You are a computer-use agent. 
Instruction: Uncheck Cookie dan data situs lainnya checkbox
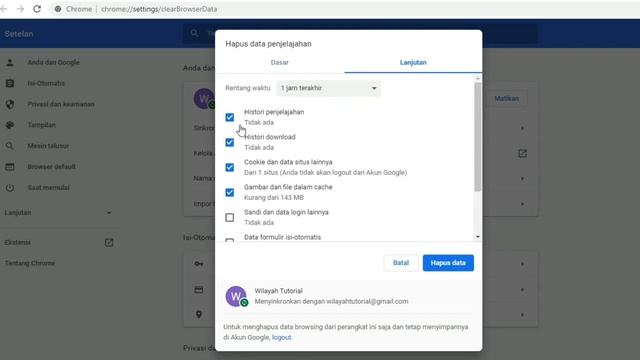point(230,167)
